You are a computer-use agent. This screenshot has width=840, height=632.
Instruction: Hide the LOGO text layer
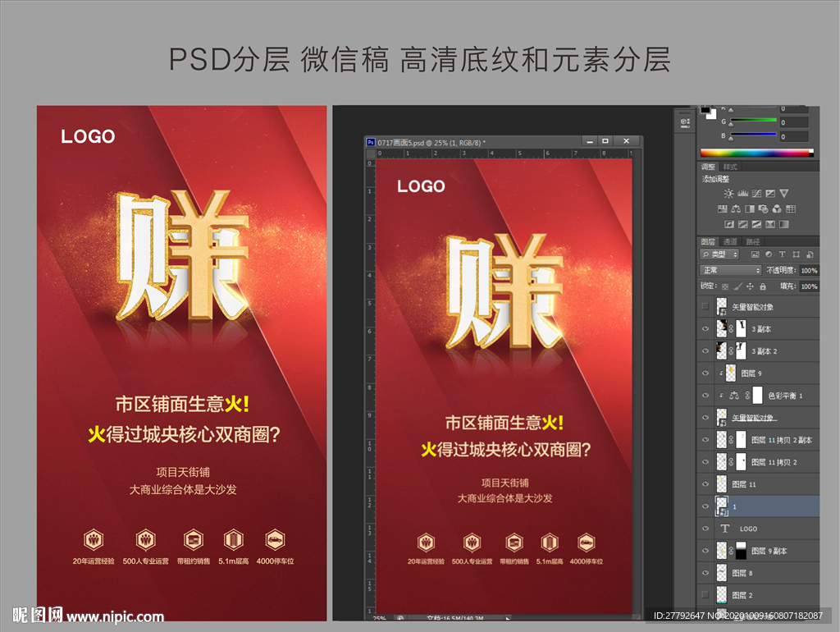[x=705, y=529]
